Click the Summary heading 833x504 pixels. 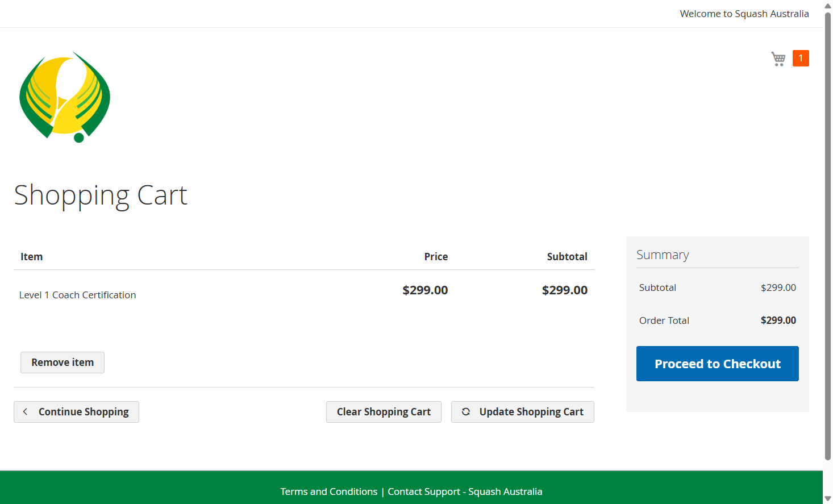[663, 255]
